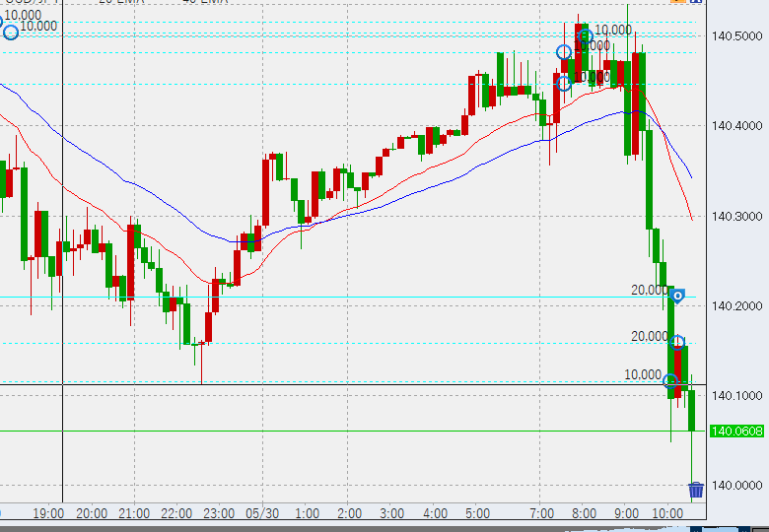Click the 140.3000 price axis label
The image size is (769, 532).
click(x=735, y=216)
